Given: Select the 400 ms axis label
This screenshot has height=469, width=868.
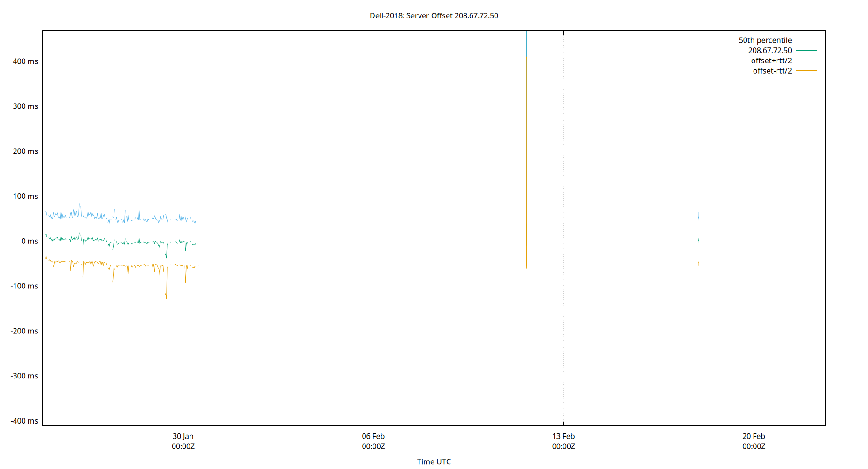Looking at the screenshot, I should [x=24, y=61].
